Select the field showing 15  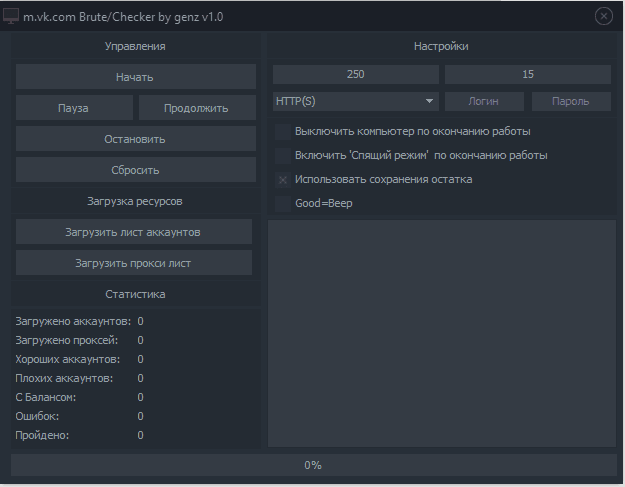527,75
